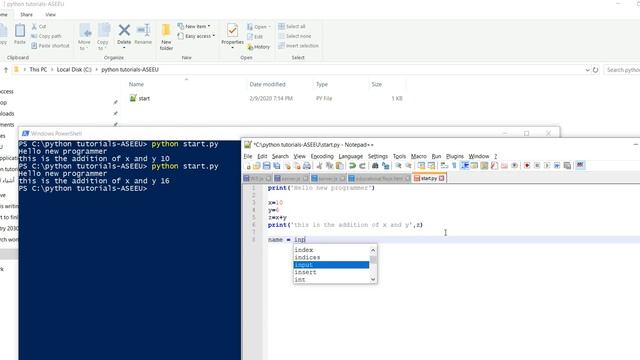Screen dimensions: 640x360
Task: Click the Zoom Out icon in Notepad++
Action: pos(409,165)
